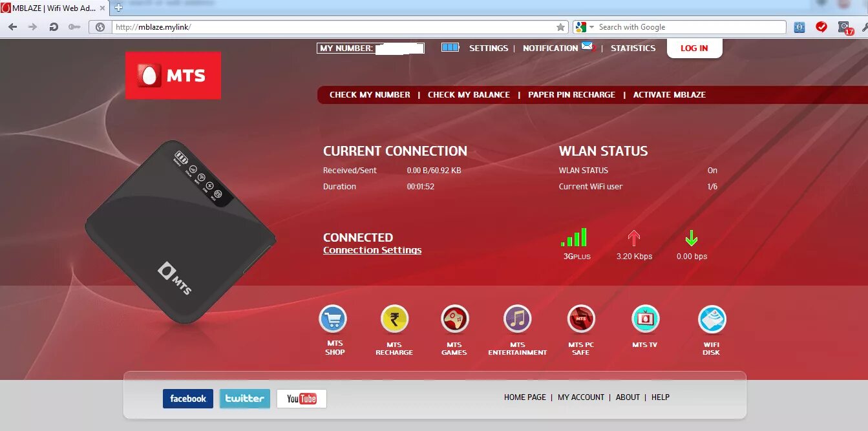Viewport: 868px width, 431px height.
Task: Click the wrench icon on the toolbar
Action: pyautogui.click(x=864, y=27)
